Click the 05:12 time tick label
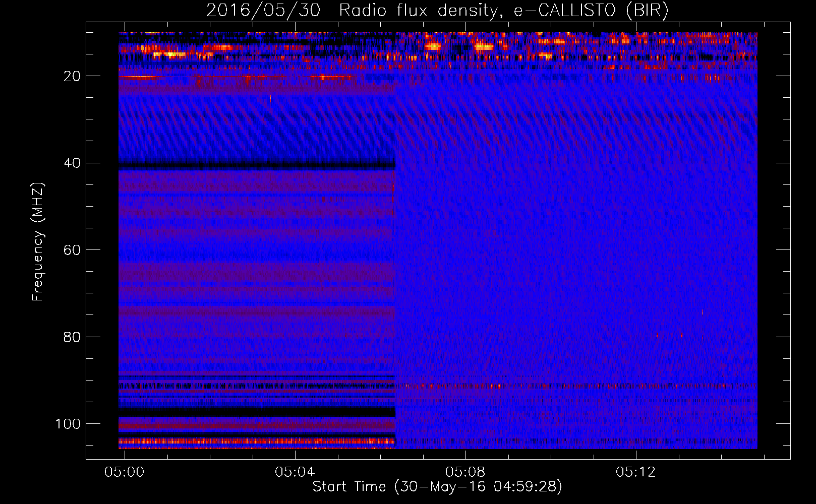This screenshot has width=816, height=504. pos(635,472)
